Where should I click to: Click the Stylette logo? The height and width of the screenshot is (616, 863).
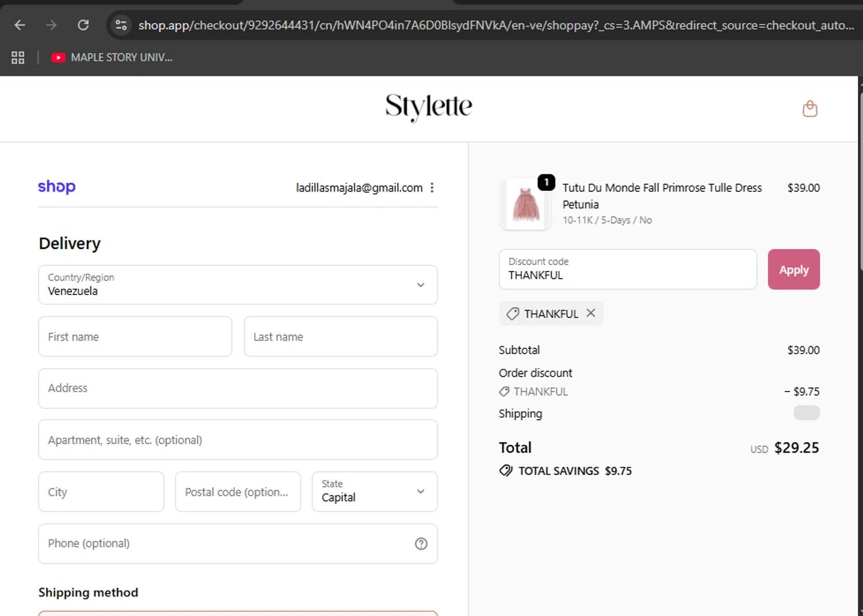[429, 107]
